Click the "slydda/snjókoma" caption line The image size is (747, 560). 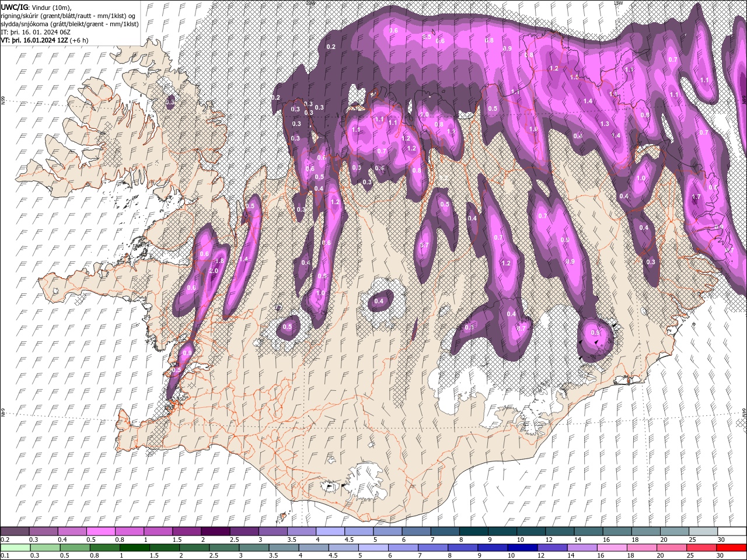69,24
